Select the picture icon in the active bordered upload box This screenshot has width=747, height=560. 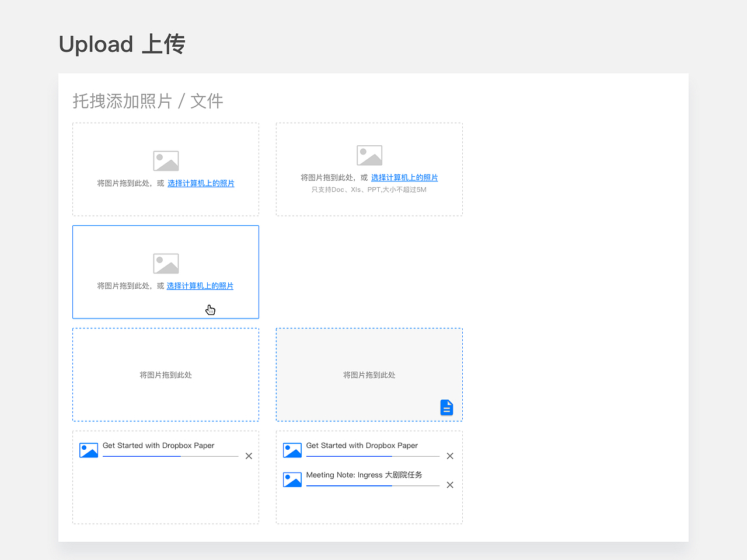click(x=165, y=262)
